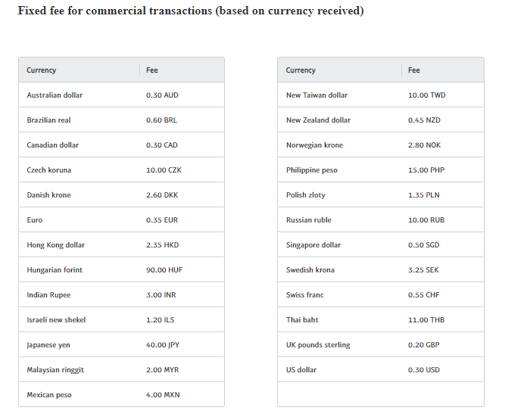Click the Fee header in right table

point(414,70)
